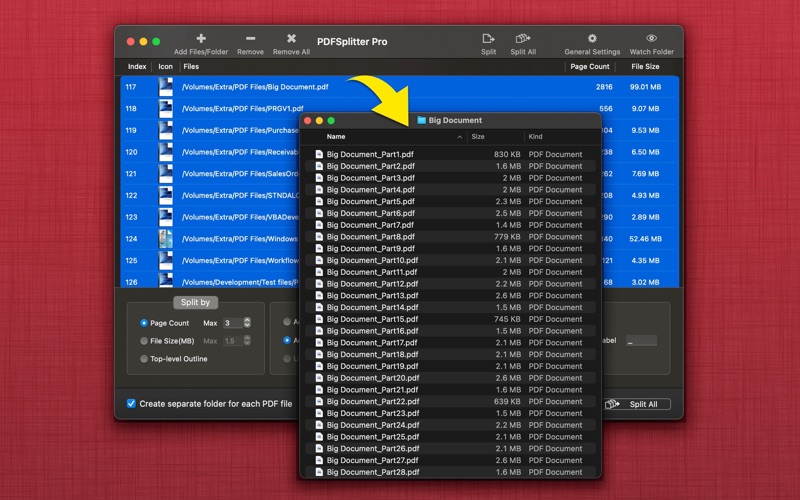The image size is (800, 500).
Task: Click the File Size column header
Action: (x=645, y=66)
